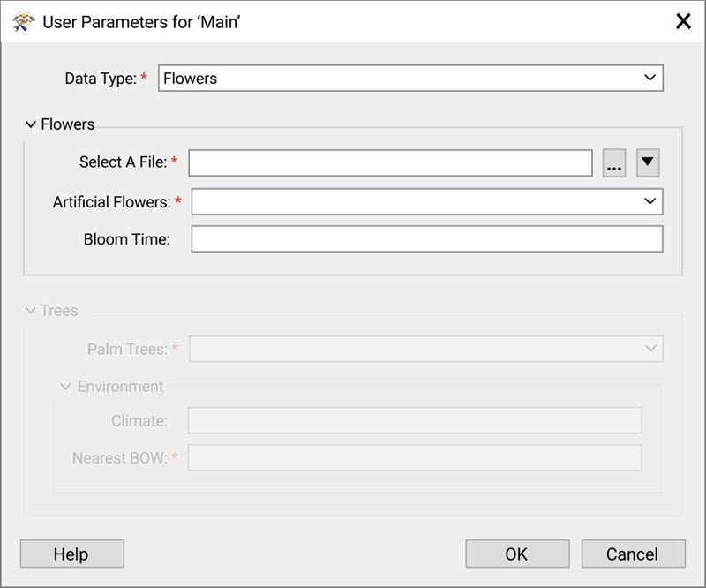
Task: Open the Data Type dropdown
Action: [410, 78]
